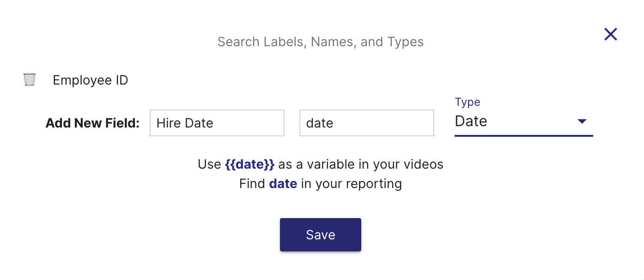Screen dimensions: 644x280
Task: Select the Employee ID field entry
Action: coord(90,80)
